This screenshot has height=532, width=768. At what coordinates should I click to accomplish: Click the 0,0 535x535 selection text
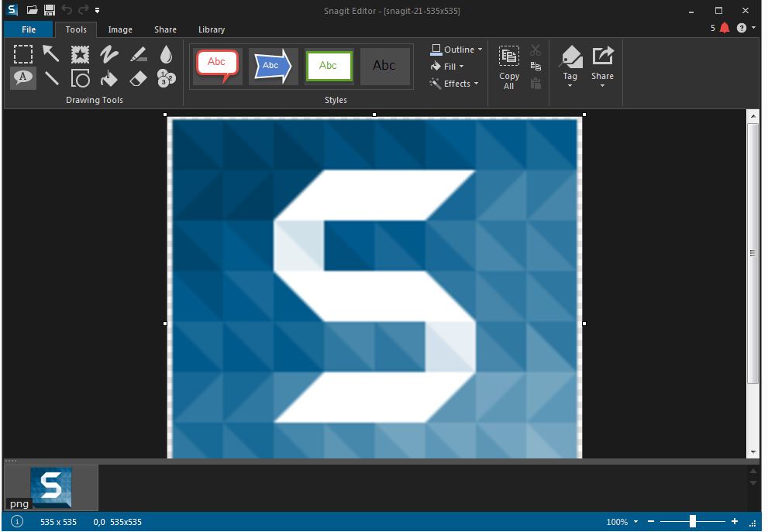(x=118, y=522)
